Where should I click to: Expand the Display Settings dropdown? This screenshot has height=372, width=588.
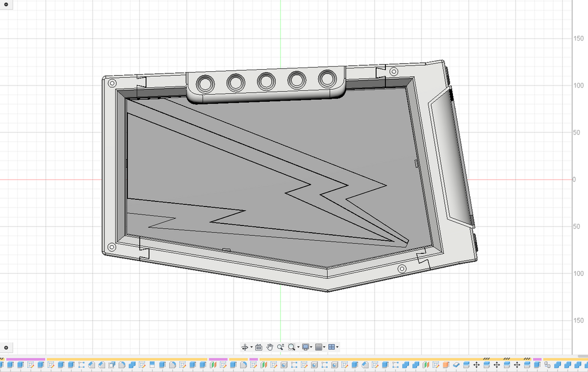[311, 347]
